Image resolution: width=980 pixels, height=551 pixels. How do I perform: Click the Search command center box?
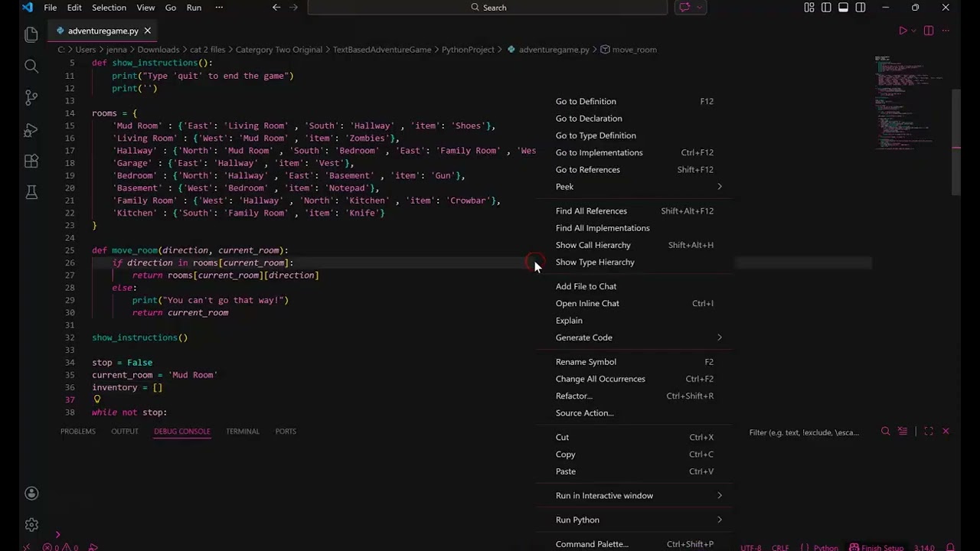488,8
